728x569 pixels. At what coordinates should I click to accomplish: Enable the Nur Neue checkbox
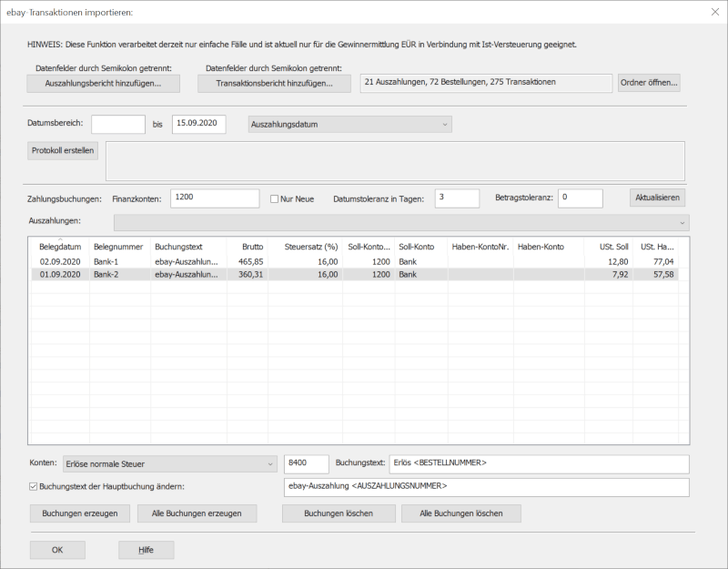[275, 199]
